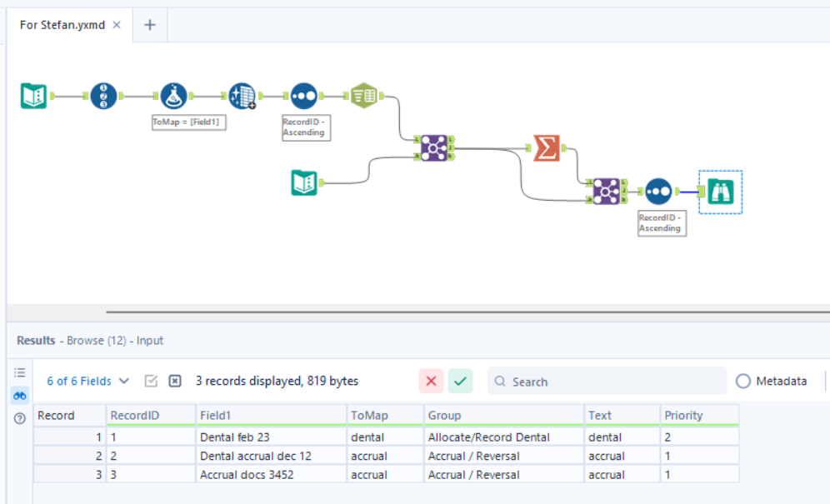Image resolution: width=830 pixels, height=504 pixels.
Task: Select the Record ID tool on canvas
Action: click(x=103, y=96)
